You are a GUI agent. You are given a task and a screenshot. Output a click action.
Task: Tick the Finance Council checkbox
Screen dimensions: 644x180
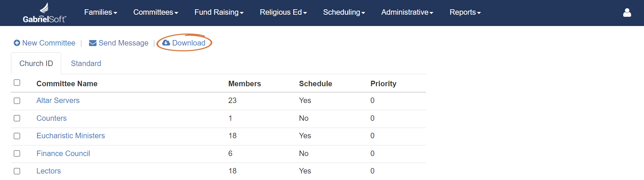tap(17, 153)
